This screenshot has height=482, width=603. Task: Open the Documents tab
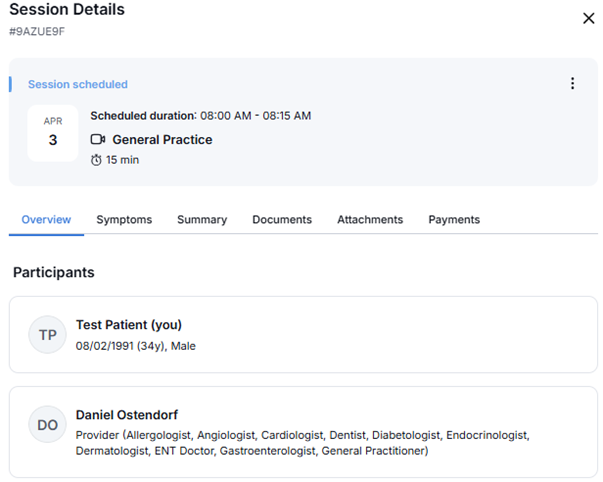click(x=282, y=220)
